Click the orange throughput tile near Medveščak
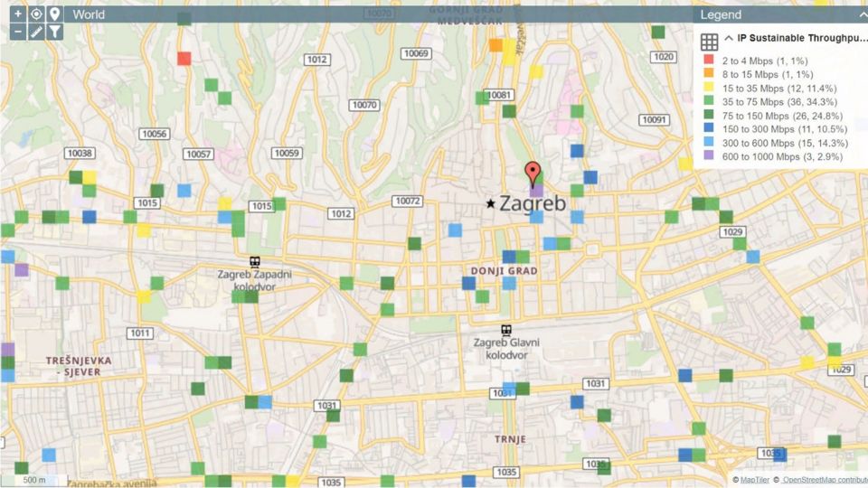Image resolution: width=868 pixels, height=488 pixels. tap(495, 45)
